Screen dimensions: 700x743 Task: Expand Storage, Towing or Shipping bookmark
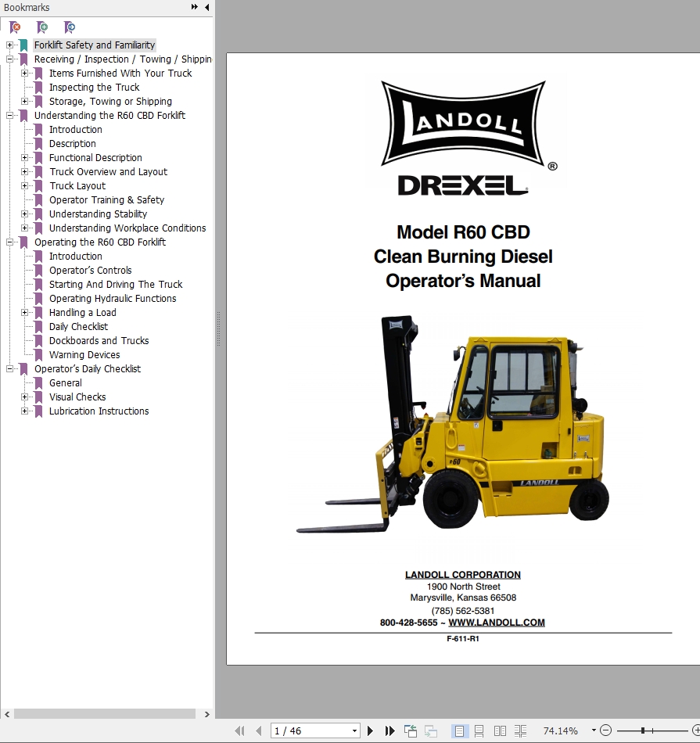tap(25, 102)
